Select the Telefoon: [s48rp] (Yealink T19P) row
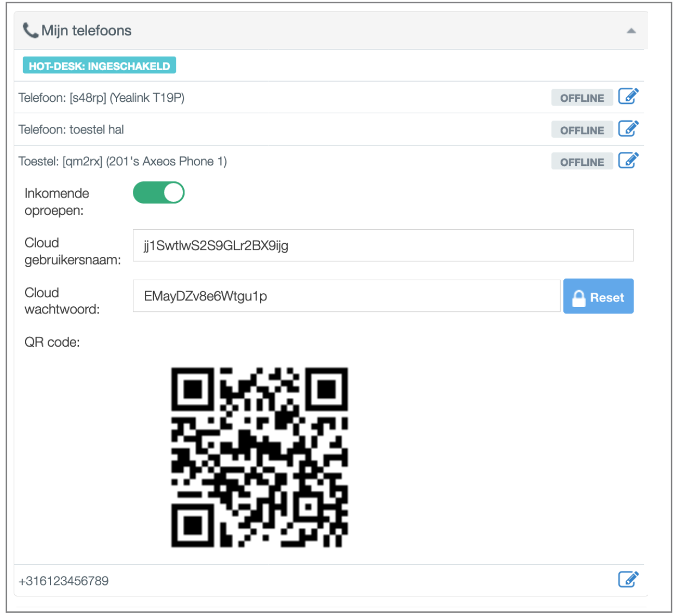Image resolution: width=676 pixels, height=616 pixels. pos(102,98)
